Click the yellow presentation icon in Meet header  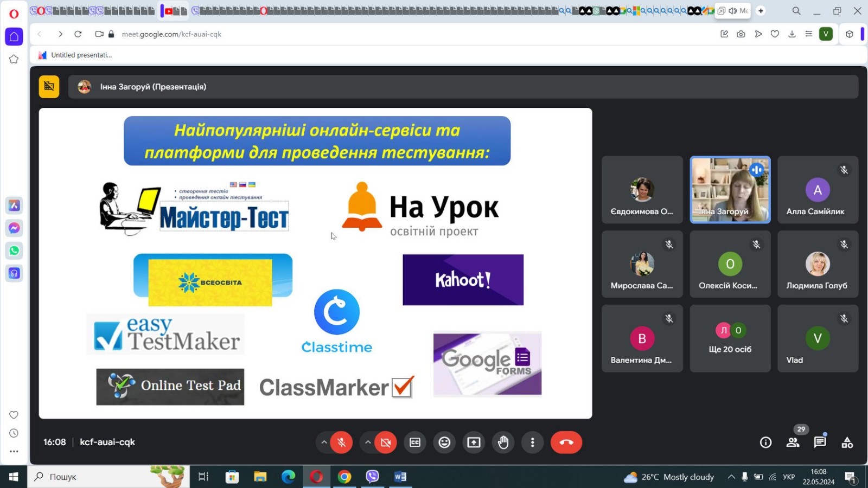click(x=49, y=87)
